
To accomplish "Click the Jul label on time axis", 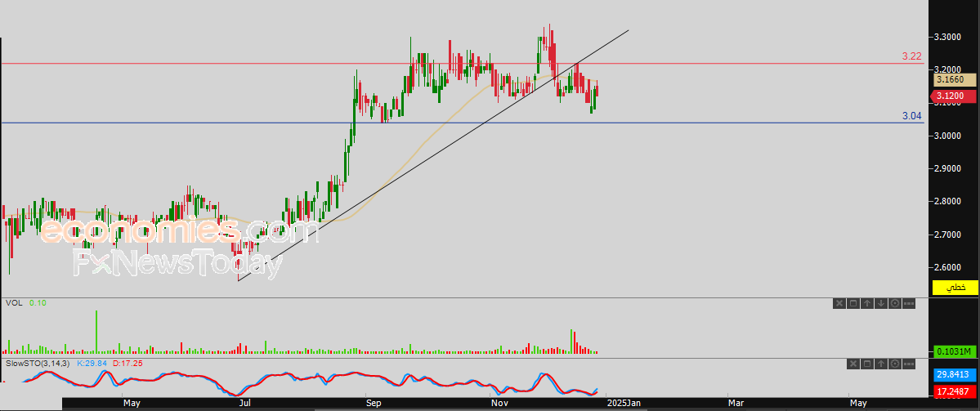I will click(245, 404).
